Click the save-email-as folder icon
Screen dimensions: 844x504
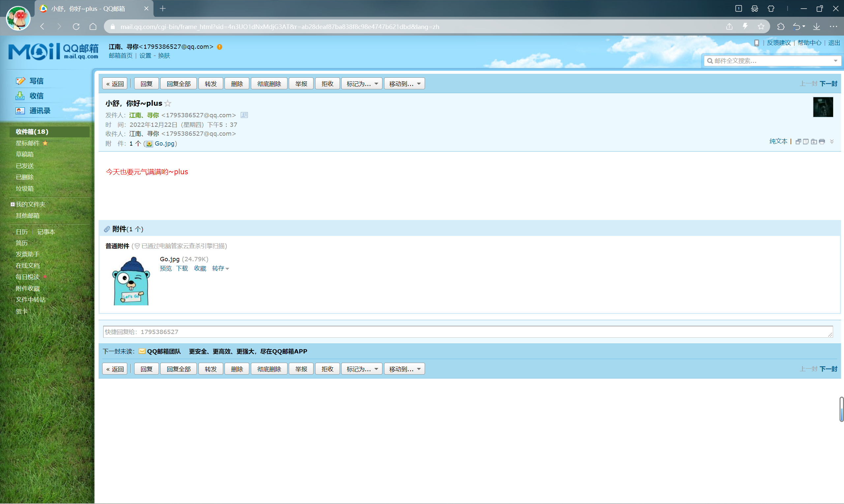[x=814, y=142]
